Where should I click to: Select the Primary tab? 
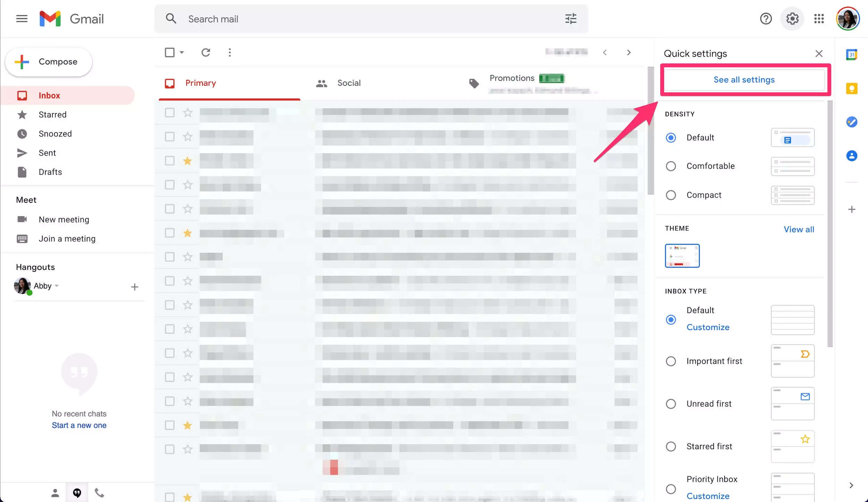pos(200,83)
